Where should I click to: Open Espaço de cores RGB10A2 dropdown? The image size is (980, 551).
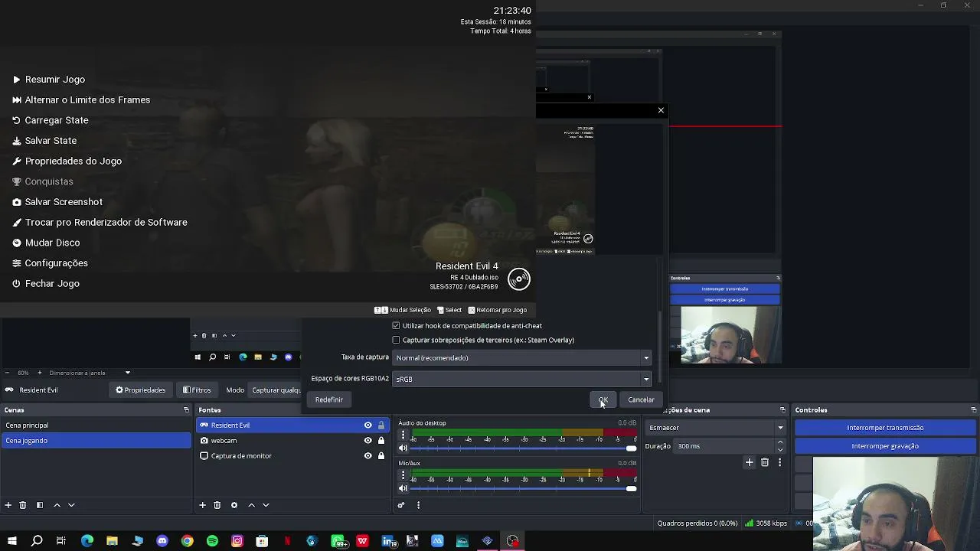(x=522, y=379)
